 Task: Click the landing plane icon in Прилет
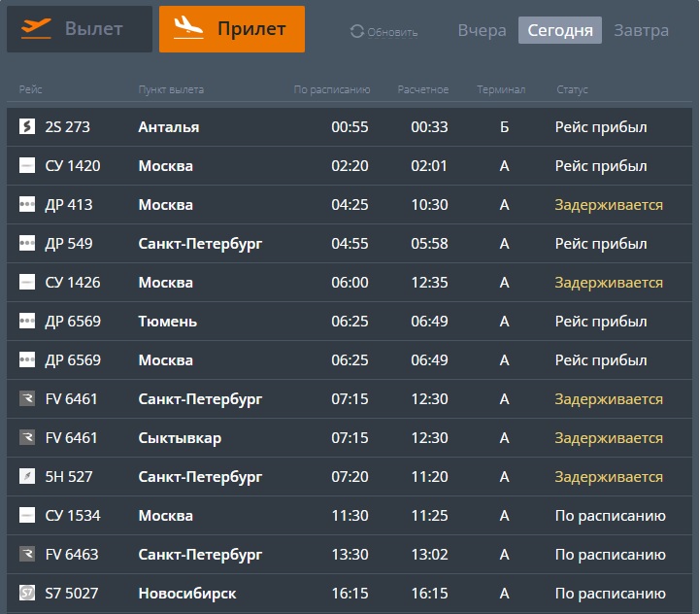click(188, 27)
